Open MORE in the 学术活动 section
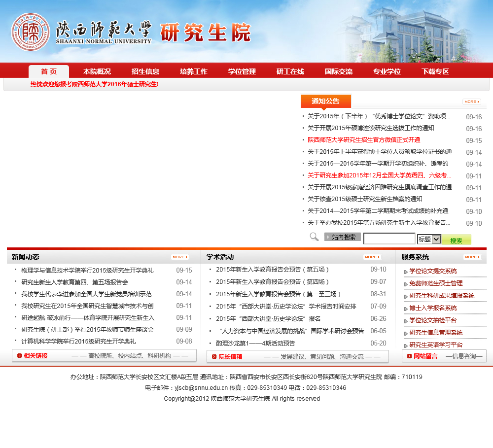 [372, 257]
